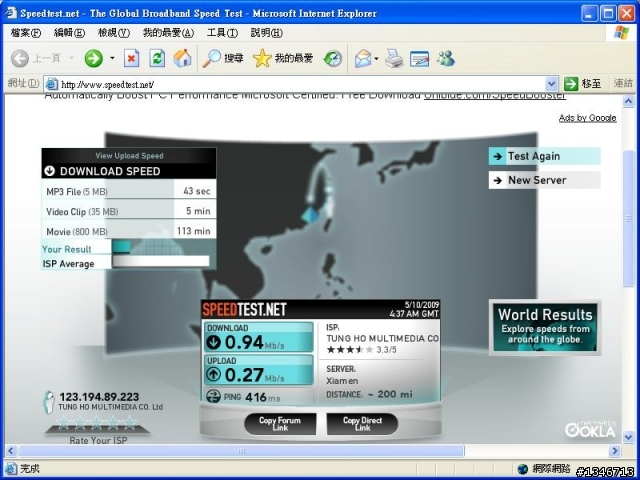The width and height of the screenshot is (640, 480).
Task: Go to Home page icon
Action: [182, 58]
